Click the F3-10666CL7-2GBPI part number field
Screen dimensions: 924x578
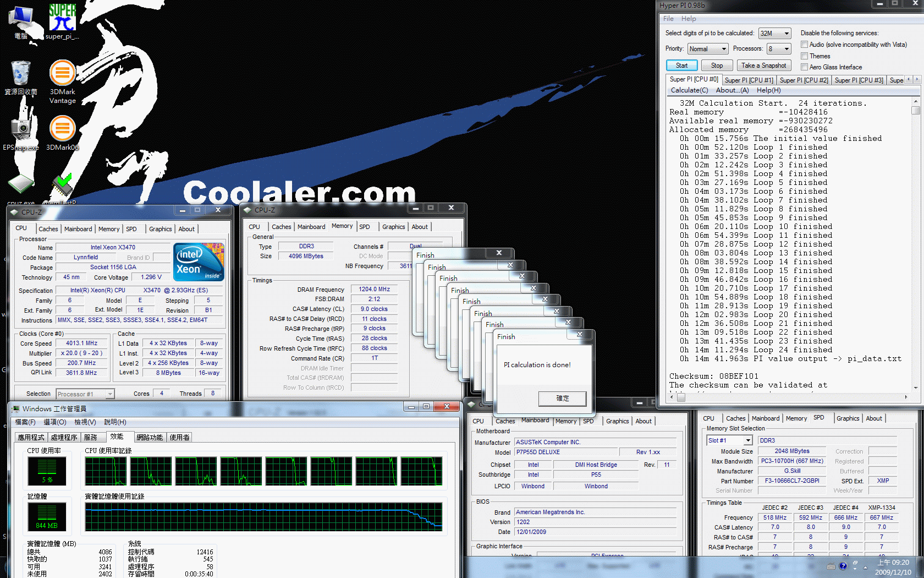[x=792, y=481]
